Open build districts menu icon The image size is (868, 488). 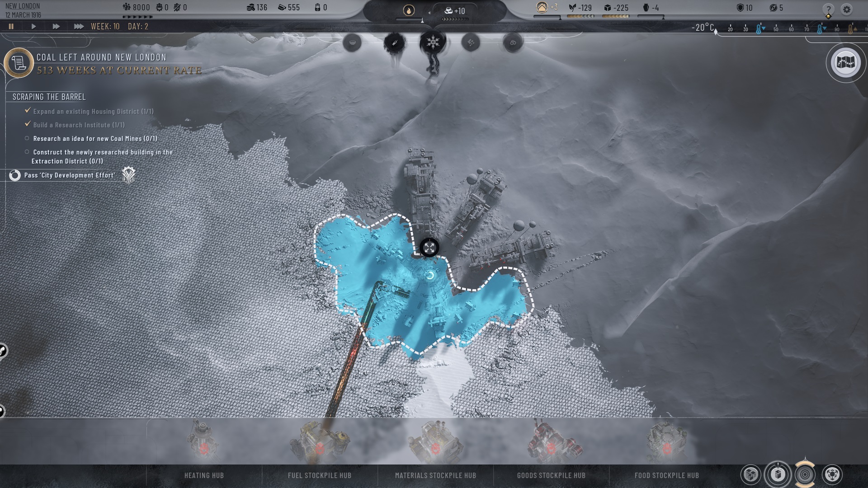coord(750,474)
